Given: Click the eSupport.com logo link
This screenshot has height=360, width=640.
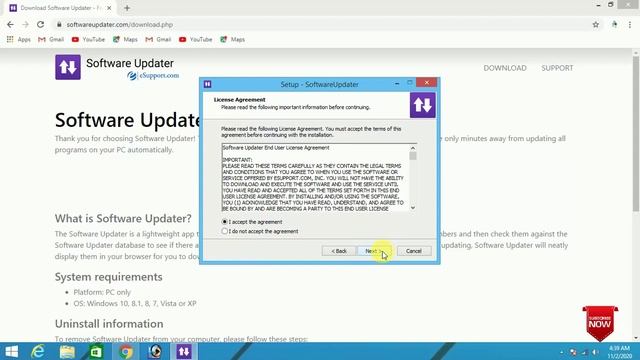Looking at the screenshot, I should [x=153, y=76].
